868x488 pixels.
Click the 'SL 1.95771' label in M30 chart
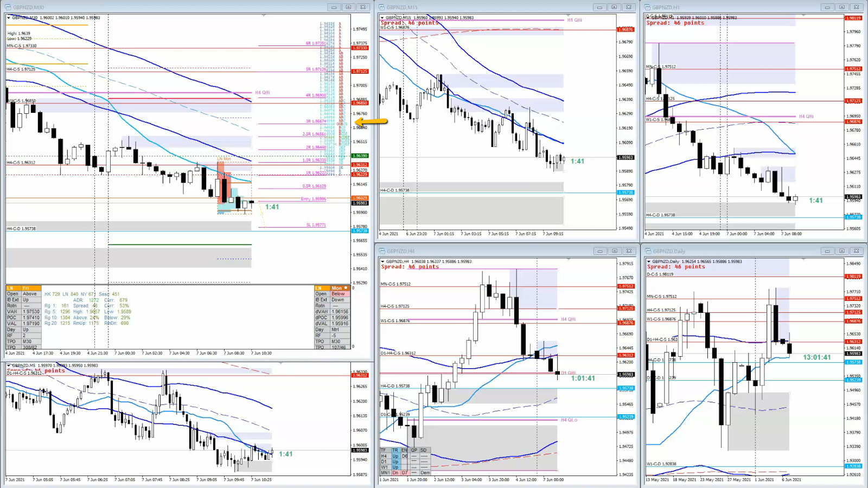pyautogui.click(x=316, y=225)
